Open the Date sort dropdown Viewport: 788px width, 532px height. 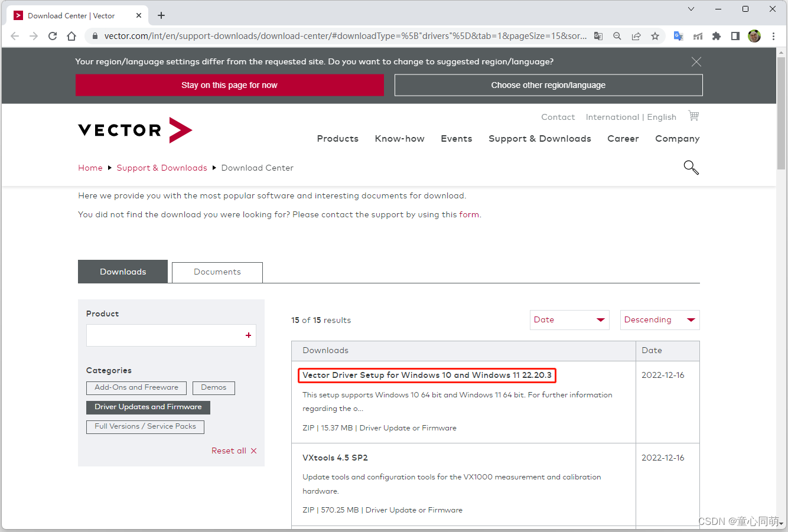point(569,320)
